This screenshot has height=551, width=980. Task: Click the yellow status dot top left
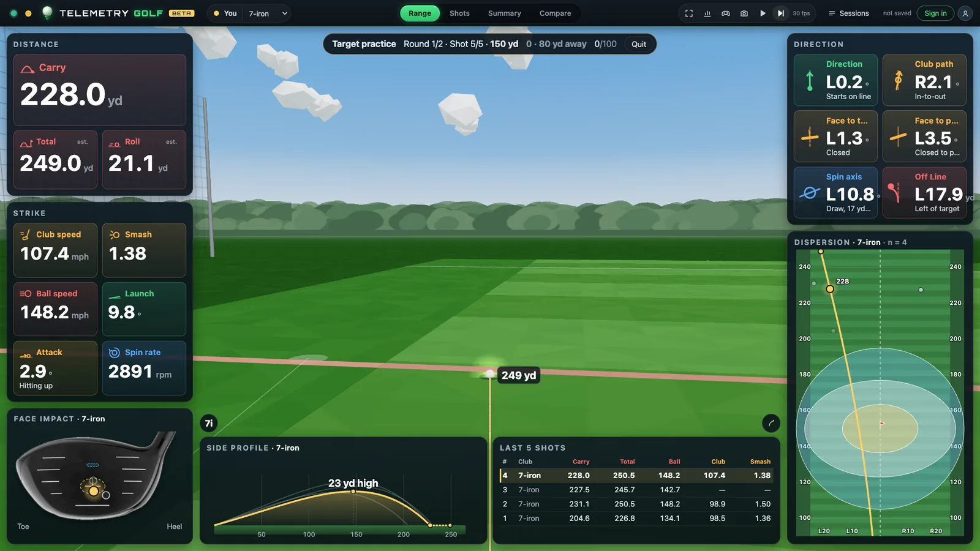click(28, 13)
